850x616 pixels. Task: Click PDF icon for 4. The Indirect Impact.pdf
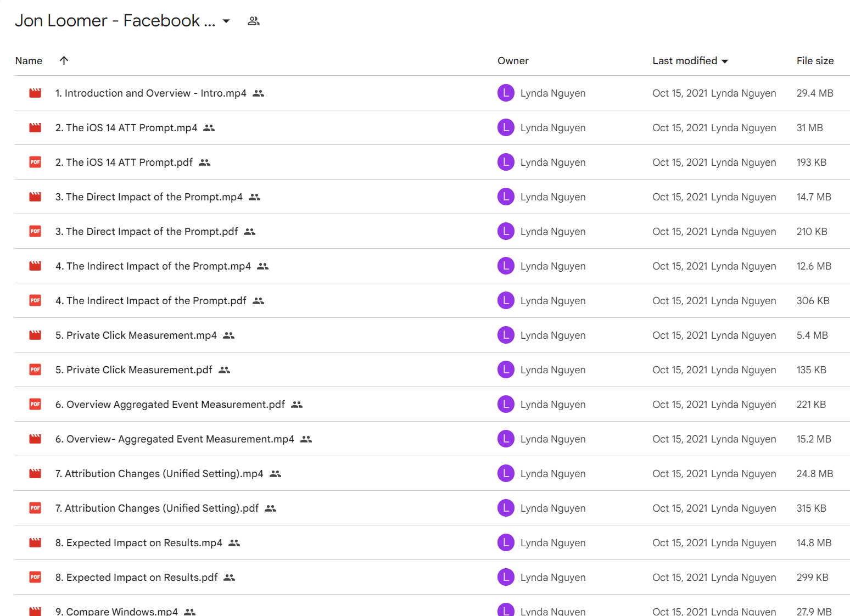point(35,301)
